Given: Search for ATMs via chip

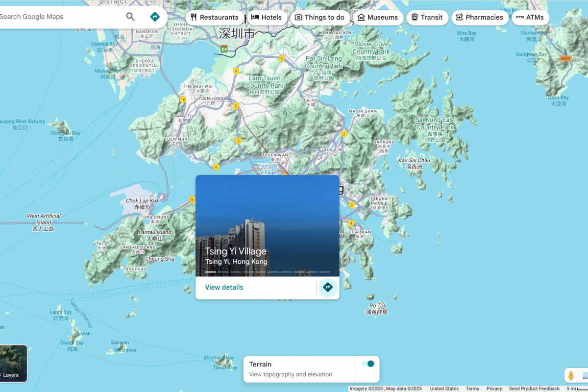Looking at the screenshot, I should [x=530, y=18].
